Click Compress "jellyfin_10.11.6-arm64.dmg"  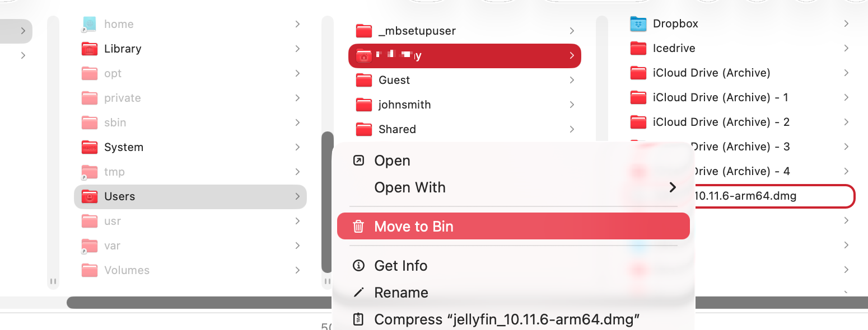coord(506,319)
